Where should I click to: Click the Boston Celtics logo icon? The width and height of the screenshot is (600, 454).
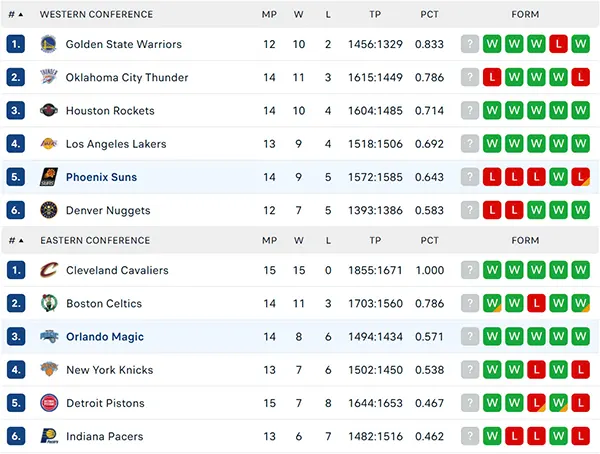coord(49,304)
